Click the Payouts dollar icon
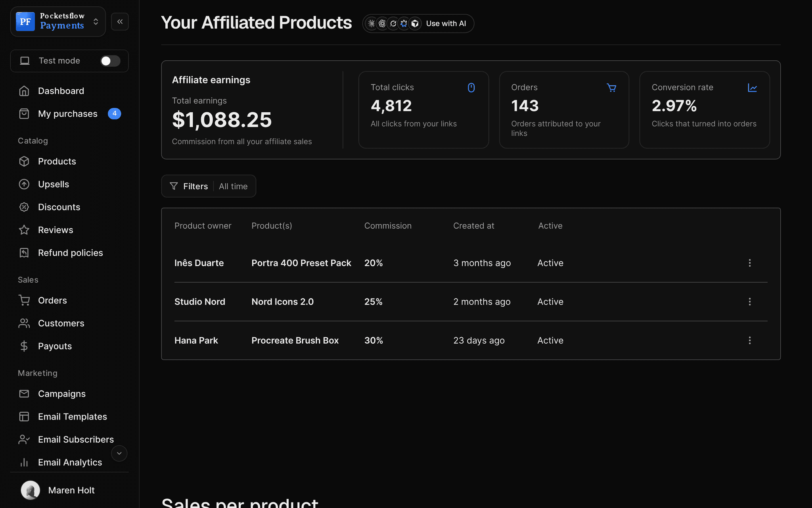Image resolution: width=812 pixels, height=508 pixels. [24, 346]
